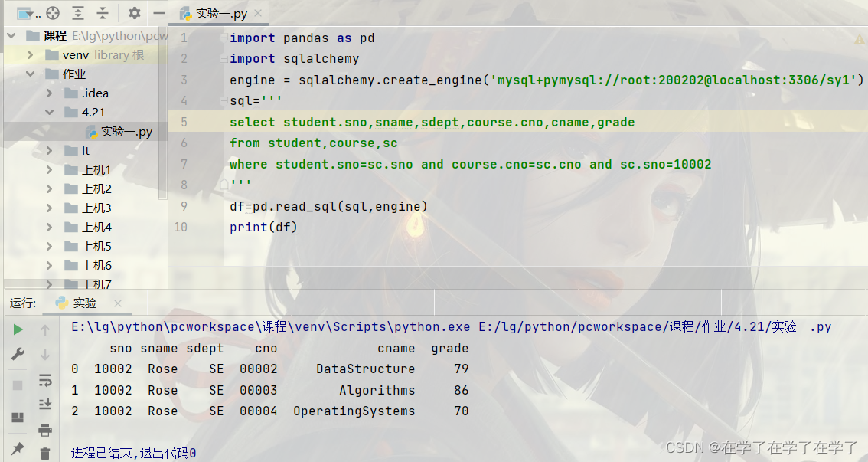
Task: Clear console output with trash icon
Action: pos(45,454)
